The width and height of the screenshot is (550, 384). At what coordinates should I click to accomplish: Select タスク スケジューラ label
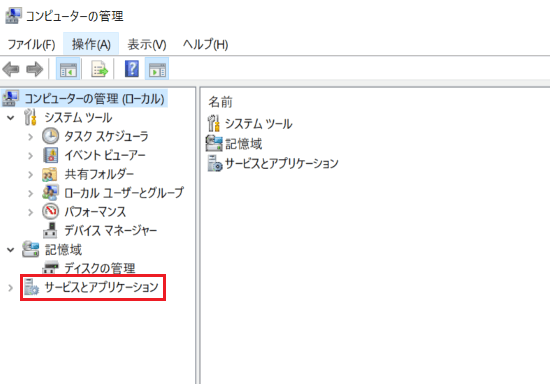(106, 136)
